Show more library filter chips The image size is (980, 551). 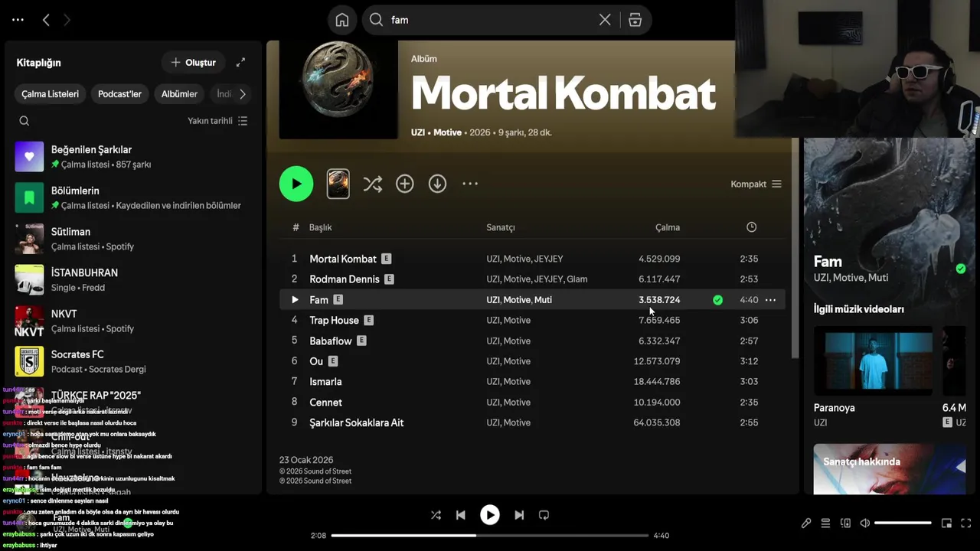tap(243, 94)
